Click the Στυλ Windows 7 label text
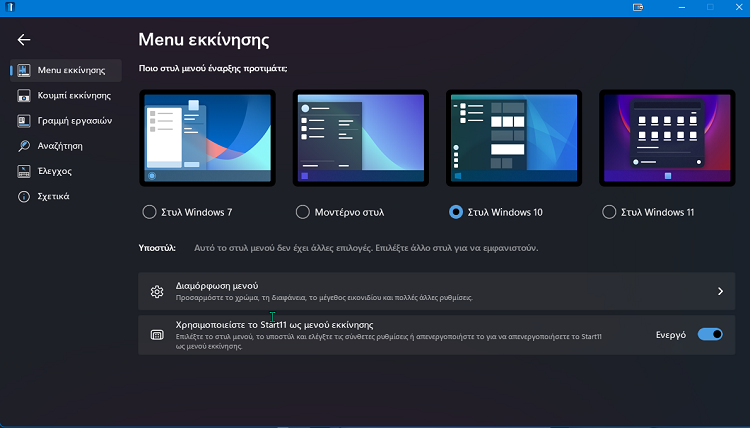This screenshot has width=750, height=428. pyautogui.click(x=197, y=212)
